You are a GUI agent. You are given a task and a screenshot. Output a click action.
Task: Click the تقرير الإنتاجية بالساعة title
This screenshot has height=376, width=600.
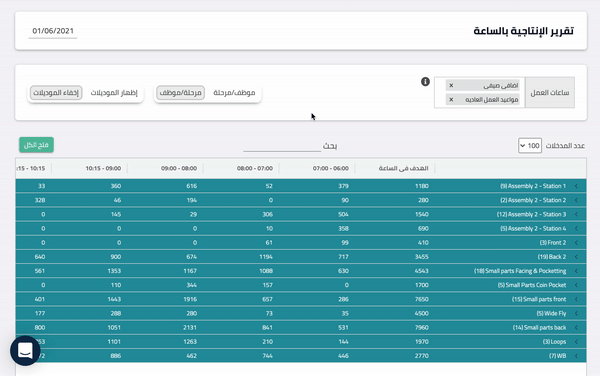point(523,31)
